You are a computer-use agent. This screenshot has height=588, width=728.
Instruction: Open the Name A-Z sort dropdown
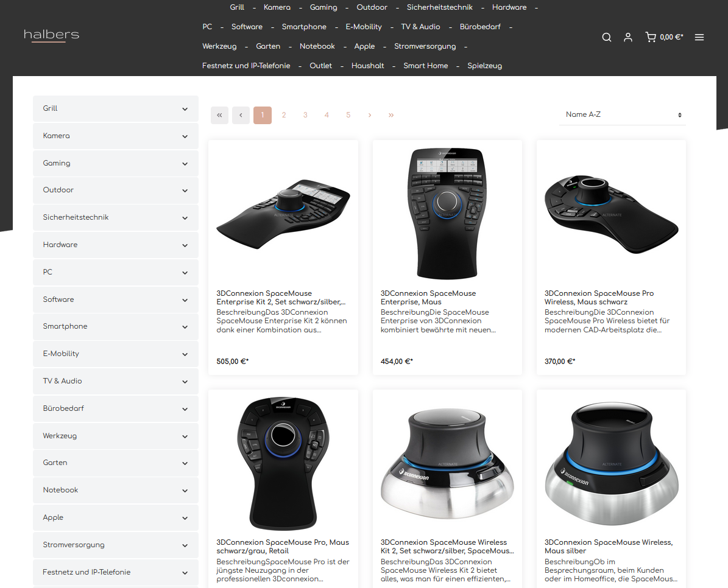coord(623,114)
